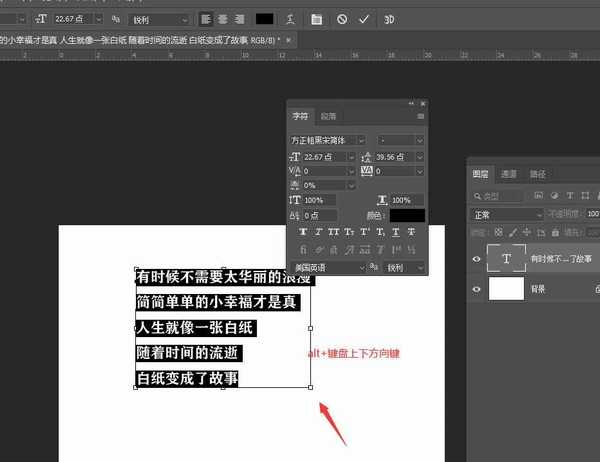
Task: Cancel current text edits in options bar
Action: pyautogui.click(x=342, y=19)
